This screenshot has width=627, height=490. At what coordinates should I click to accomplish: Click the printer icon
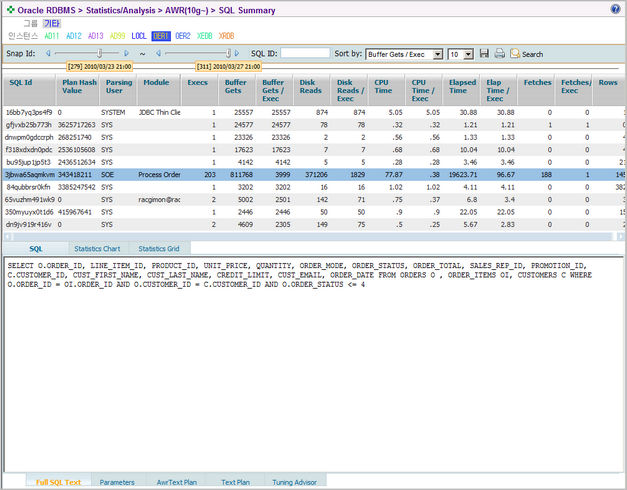coord(499,53)
